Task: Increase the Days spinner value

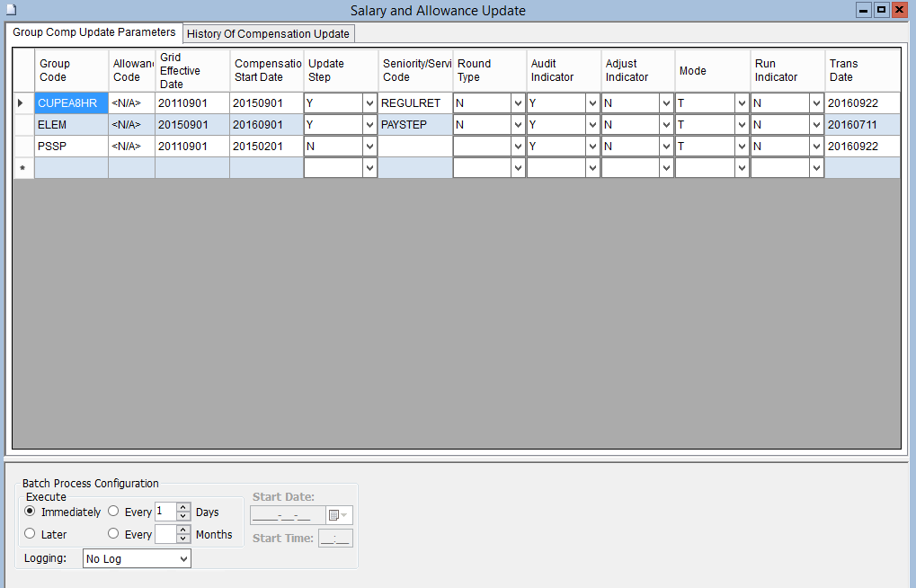Action: coord(183,507)
